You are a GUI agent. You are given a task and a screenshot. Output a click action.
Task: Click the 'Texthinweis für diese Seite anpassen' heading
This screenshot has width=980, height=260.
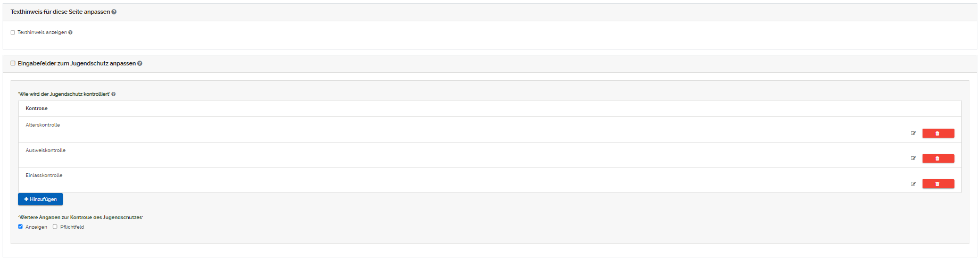pyautogui.click(x=60, y=12)
